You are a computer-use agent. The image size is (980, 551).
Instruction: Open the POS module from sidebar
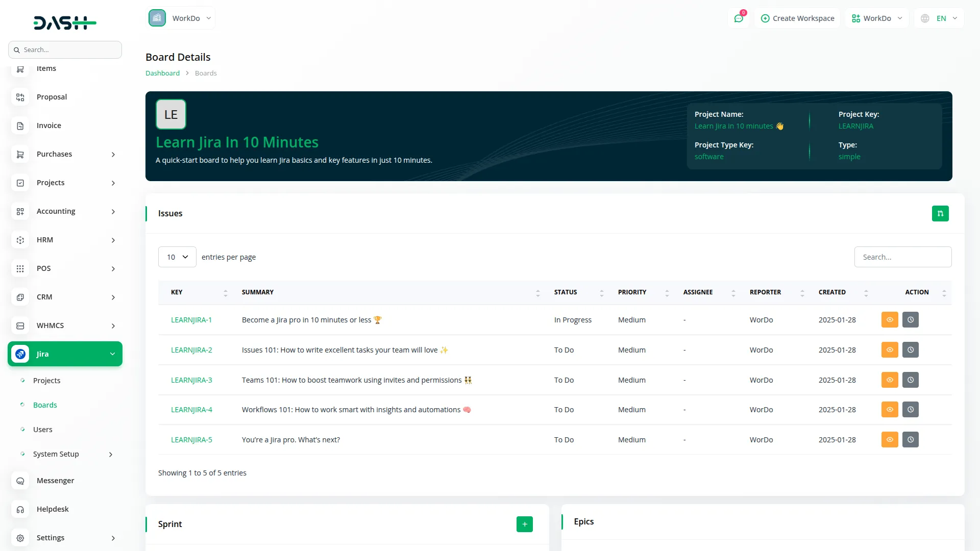click(44, 268)
